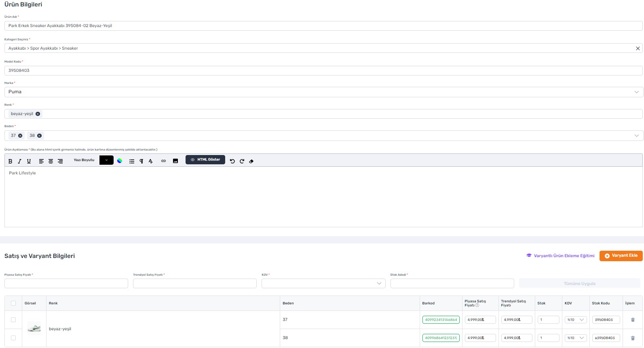Click the Model Kodu input field
The image size is (644, 348).
pyautogui.click(x=323, y=71)
